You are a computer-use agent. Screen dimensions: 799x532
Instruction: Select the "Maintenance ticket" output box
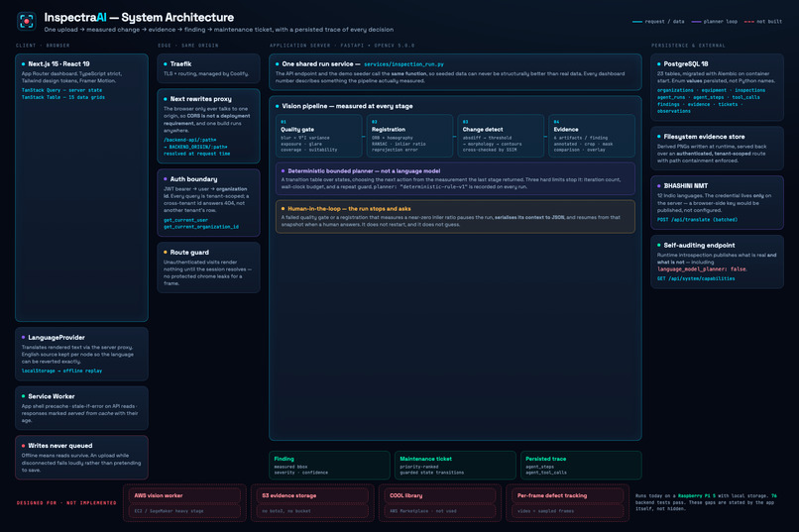pyautogui.click(x=455, y=466)
